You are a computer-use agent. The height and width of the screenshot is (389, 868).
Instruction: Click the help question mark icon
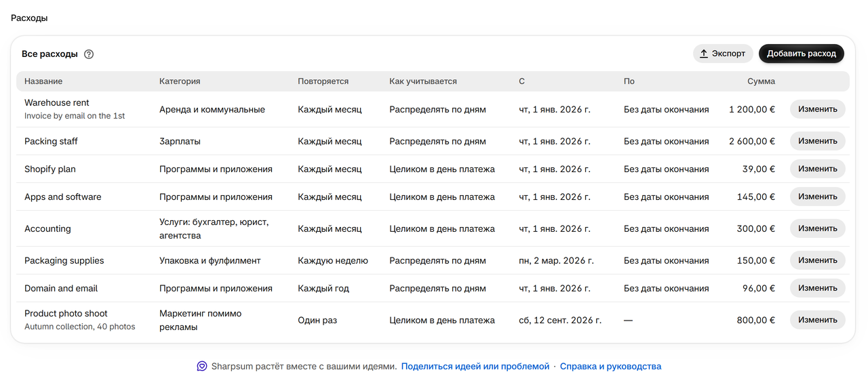89,54
